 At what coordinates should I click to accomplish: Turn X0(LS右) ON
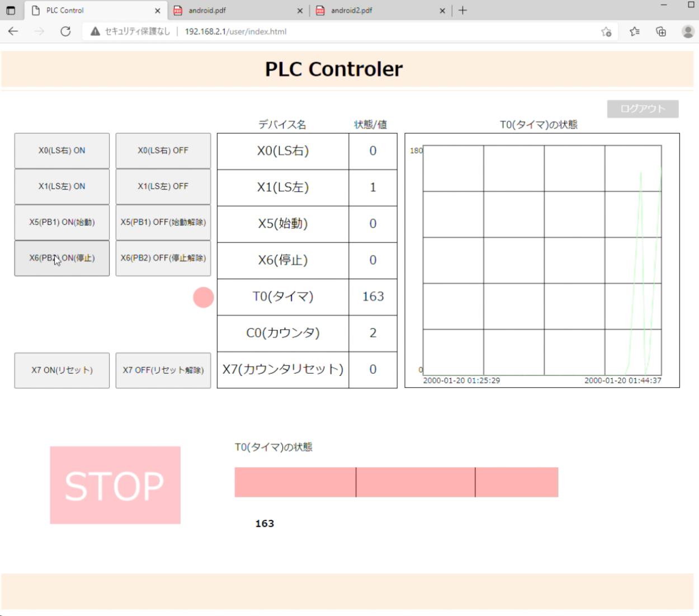tap(62, 151)
